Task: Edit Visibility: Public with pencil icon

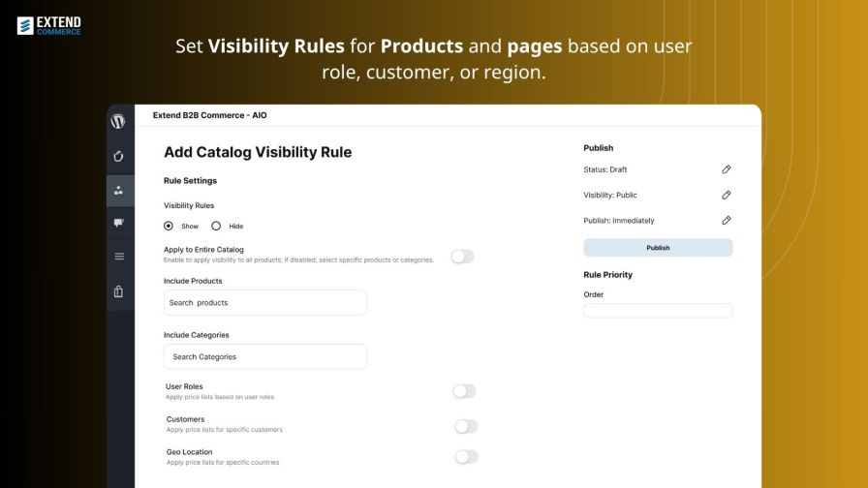Action: click(727, 195)
